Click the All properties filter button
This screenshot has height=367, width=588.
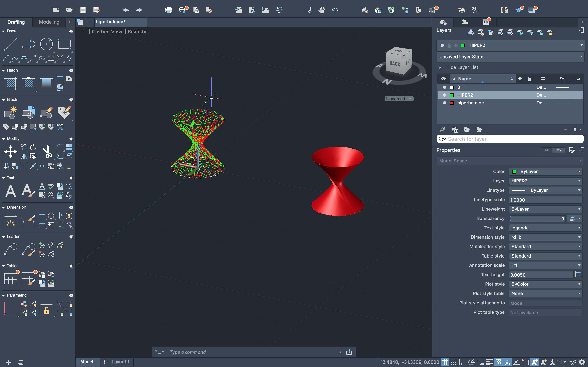click(x=546, y=150)
